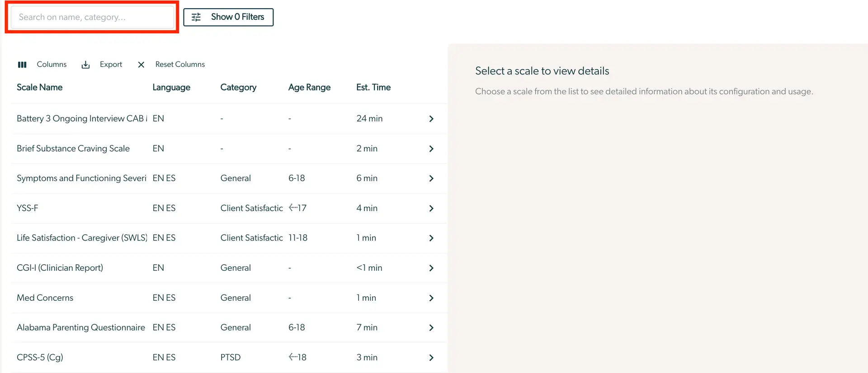Click CPSS-5 age range arrow-18 cell
Image resolution: width=868 pixels, height=373 pixels.
click(297, 357)
